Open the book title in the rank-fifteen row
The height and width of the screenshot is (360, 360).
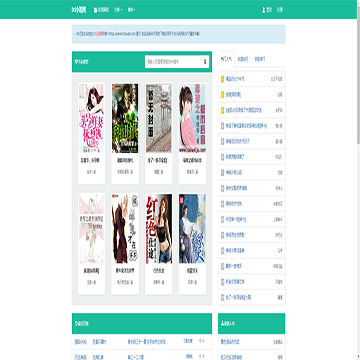[x=239, y=297]
